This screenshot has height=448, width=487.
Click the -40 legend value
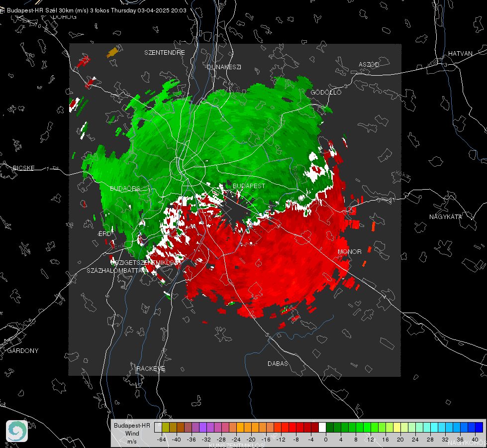(x=177, y=440)
